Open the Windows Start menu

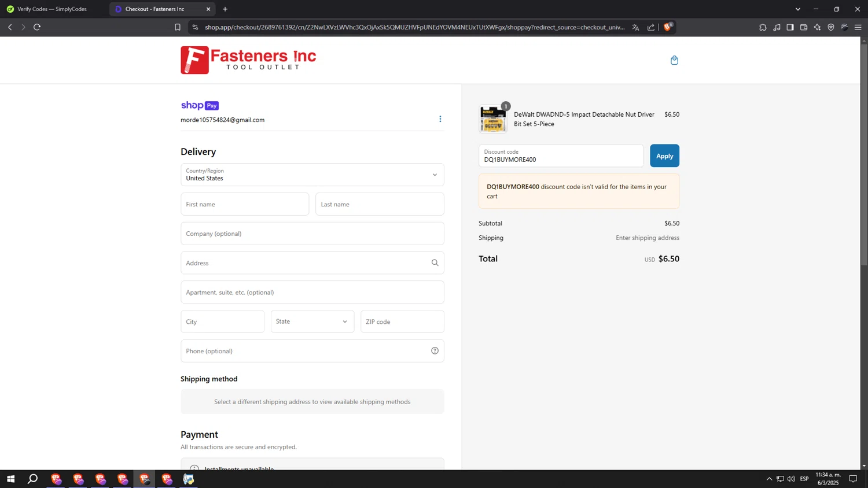(x=10, y=479)
